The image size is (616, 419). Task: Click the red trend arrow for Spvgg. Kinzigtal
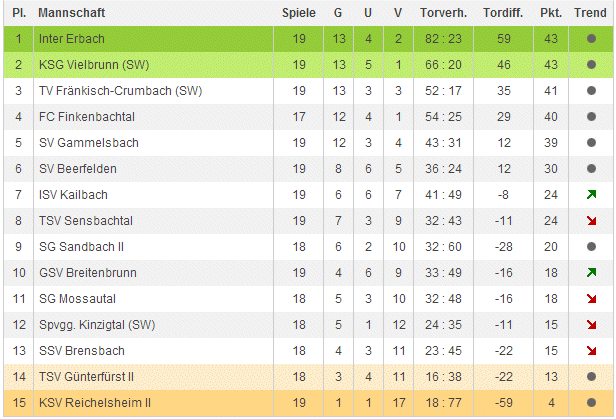click(x=591, y=324)
